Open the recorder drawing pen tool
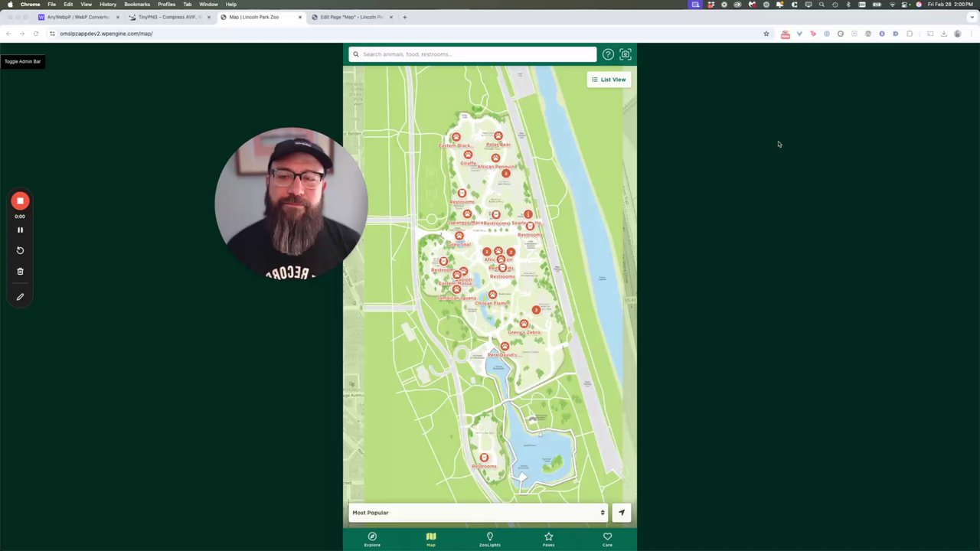The height and width of the screenshot is (551, 980). tap(20, 297)
